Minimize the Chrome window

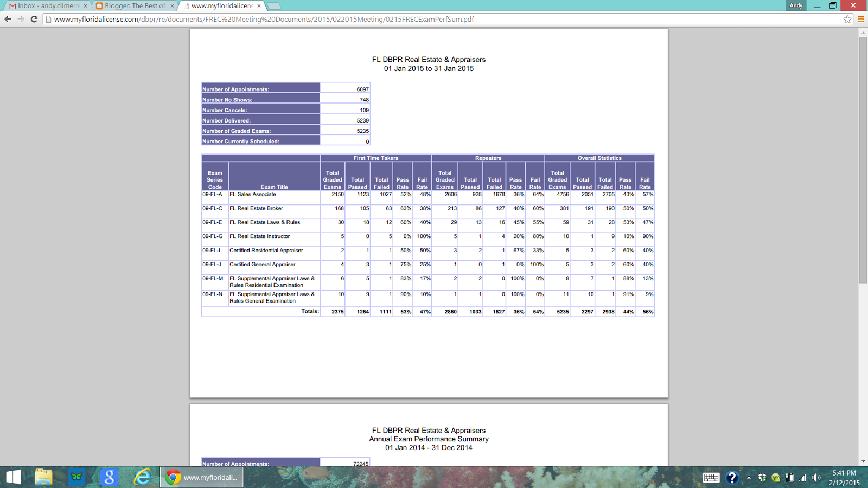pyautogui.click(x=817, y=5)
